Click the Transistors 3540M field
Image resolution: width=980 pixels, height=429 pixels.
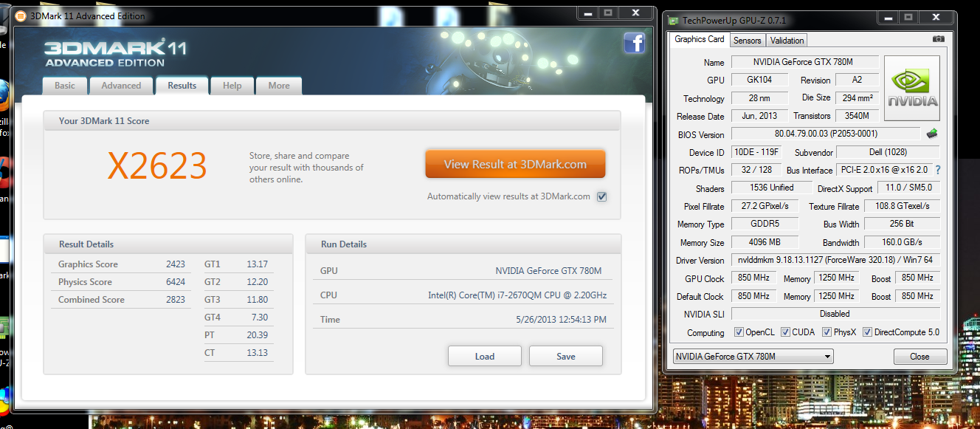[857, 116]
